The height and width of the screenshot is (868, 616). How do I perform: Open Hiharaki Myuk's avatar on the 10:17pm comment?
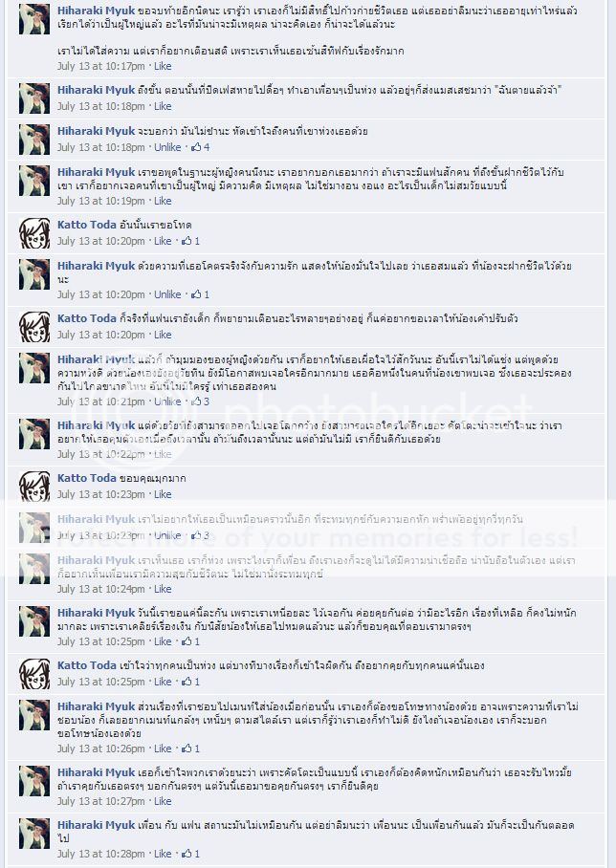click(34, 19)
